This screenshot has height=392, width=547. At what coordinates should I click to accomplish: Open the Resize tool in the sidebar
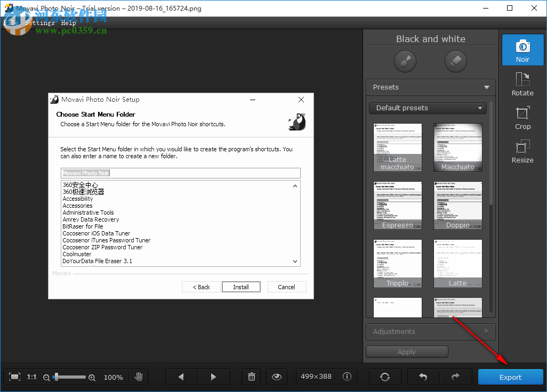(x=522, y=150)
